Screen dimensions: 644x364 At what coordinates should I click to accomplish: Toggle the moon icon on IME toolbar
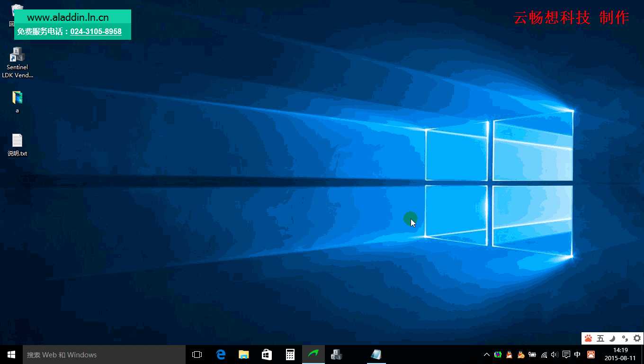coord(613,338)
